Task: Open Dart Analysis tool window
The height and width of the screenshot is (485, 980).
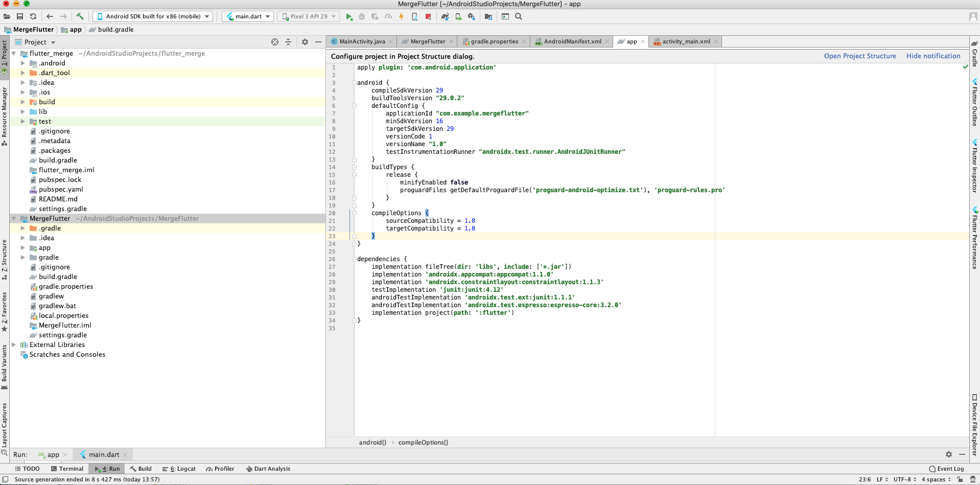Action: (x=268, y=469)
